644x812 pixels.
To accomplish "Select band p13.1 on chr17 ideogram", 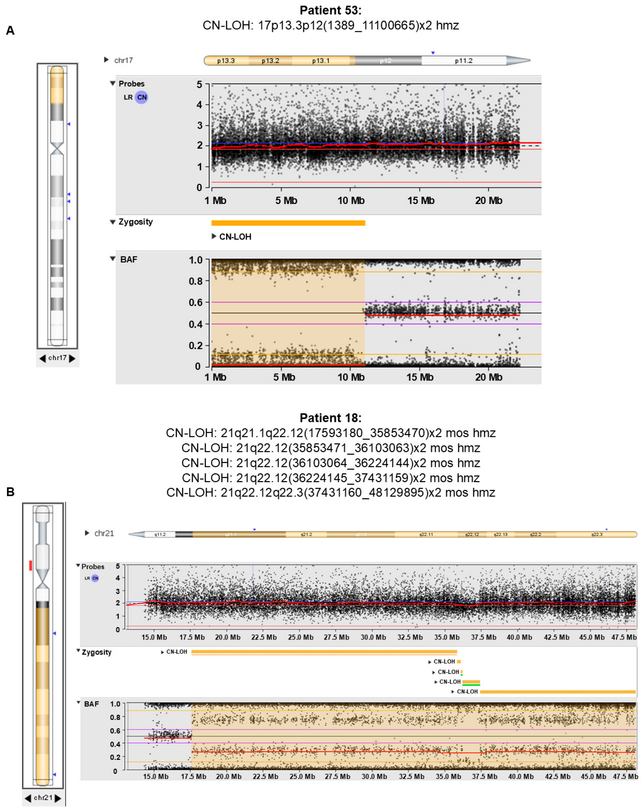I will tap(321, 61).
